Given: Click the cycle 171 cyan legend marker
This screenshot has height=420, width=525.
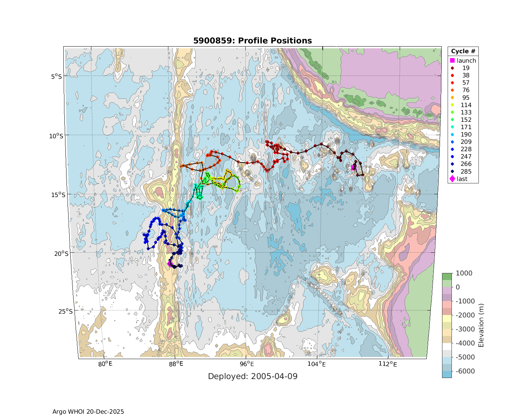Looking at the screenshot, I should 452,127.
